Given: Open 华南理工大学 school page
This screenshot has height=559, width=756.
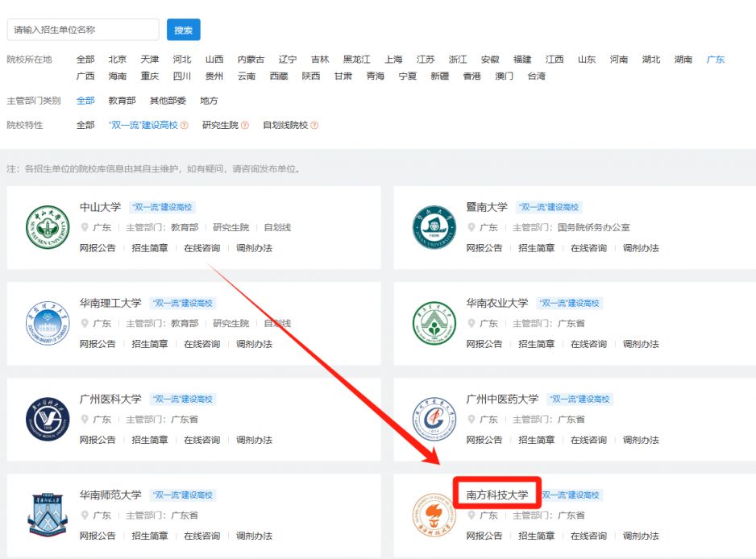Looking at the screenshot, I should [110, 303].
